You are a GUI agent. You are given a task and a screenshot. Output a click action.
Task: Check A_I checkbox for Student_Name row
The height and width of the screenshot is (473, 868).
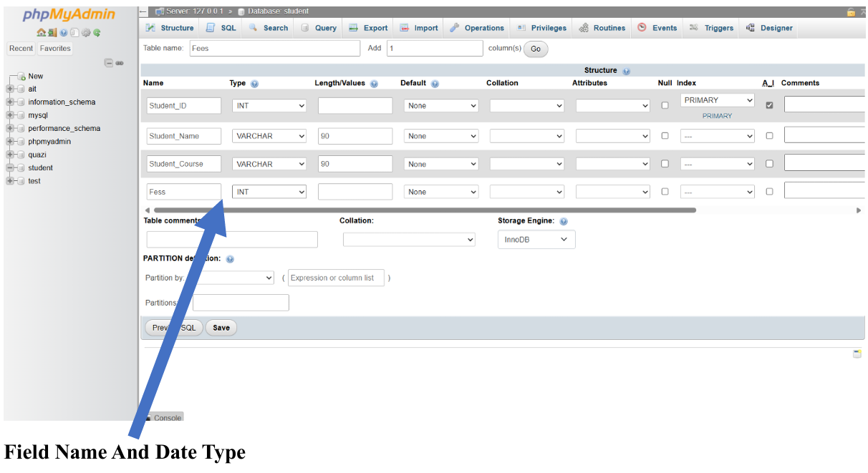(x=769, y=135)
